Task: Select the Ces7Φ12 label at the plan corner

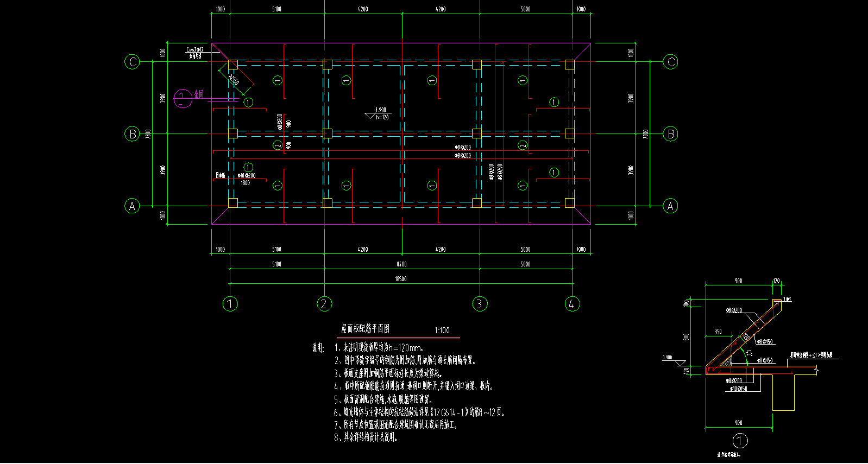Action: click(x=195, y=49)
